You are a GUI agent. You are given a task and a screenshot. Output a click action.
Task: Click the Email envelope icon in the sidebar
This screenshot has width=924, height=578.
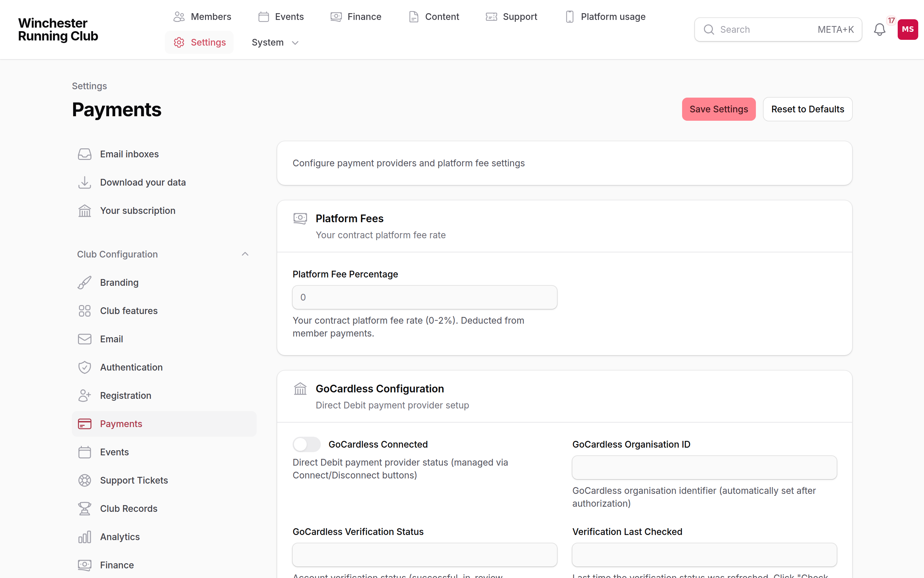(x=85, y=339)
